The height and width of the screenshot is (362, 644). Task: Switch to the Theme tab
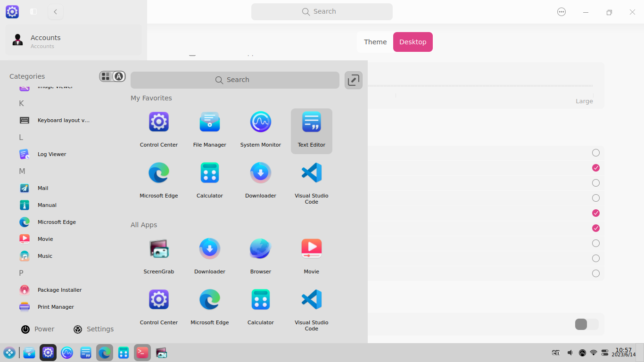(375, 41)
